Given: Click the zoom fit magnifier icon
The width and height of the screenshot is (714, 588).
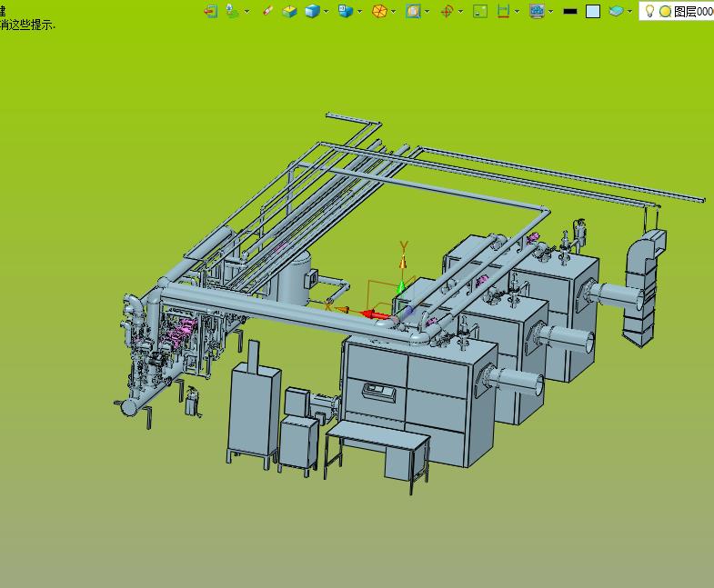Looking at the screenshot, I should (413, 11).
